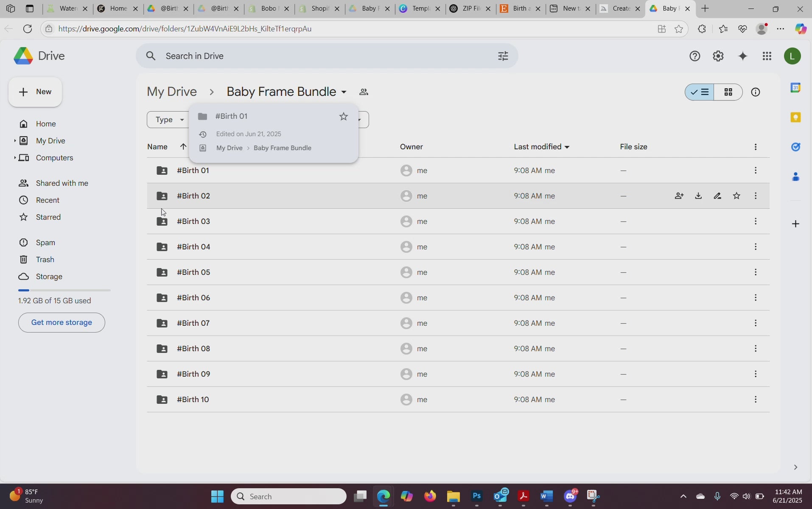Switch to grid layout view
This screenshot has height=509, width=812.
point(728,92)
